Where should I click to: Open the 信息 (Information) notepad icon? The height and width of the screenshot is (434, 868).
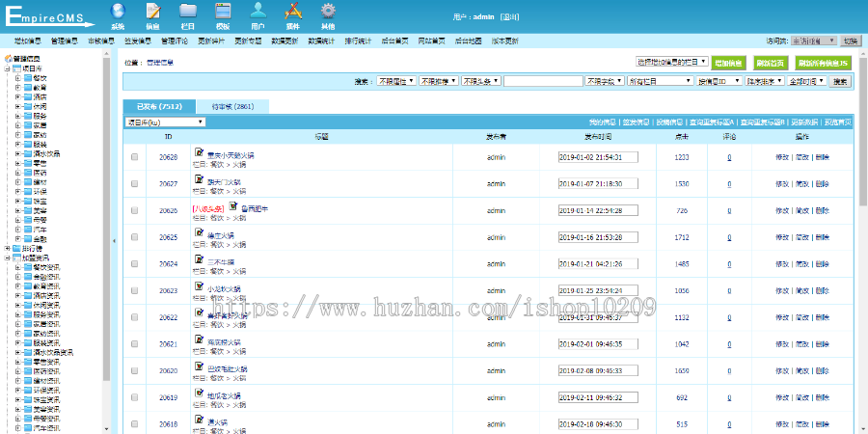click(x=153, y=12)
